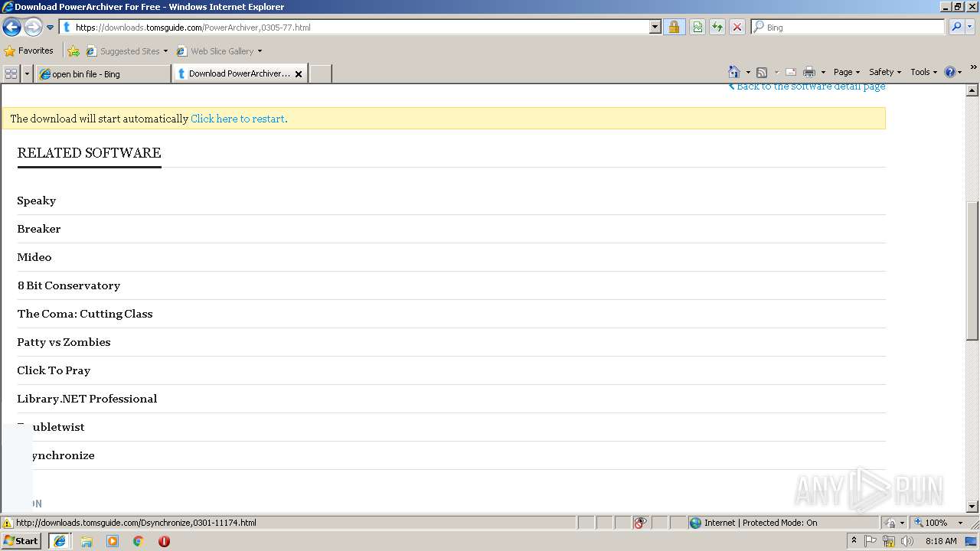Open Suggested Sites favorites link
Screen dimensions: 980x551
click(x=126, y=51)
